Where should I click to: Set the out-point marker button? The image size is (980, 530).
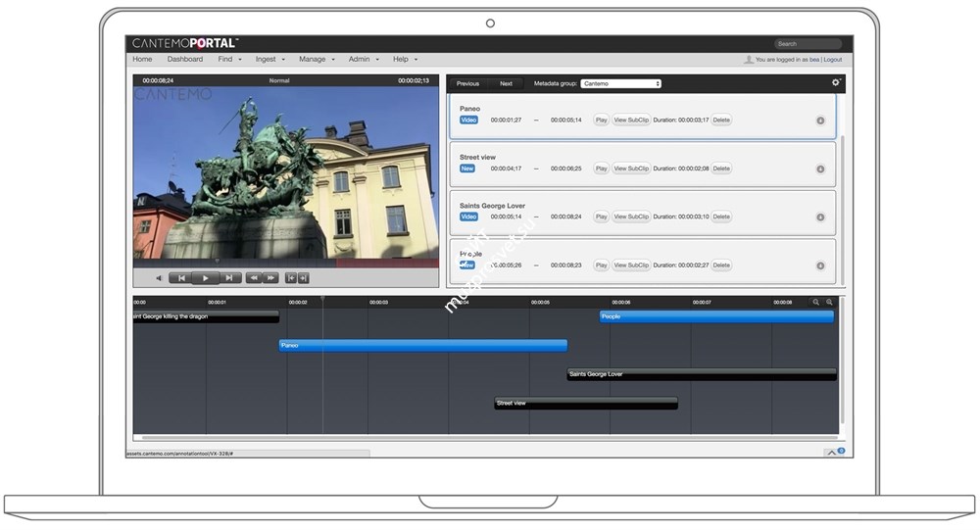point(303,278)
